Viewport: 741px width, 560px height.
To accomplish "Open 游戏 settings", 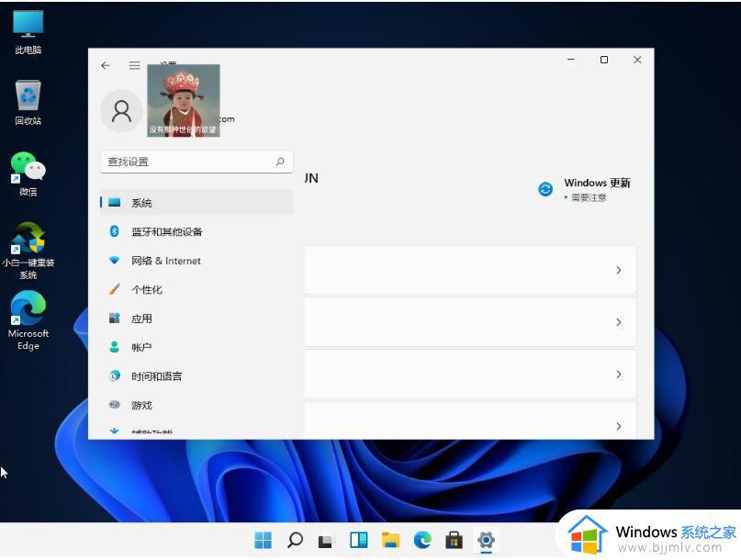I will coord(196,405).
